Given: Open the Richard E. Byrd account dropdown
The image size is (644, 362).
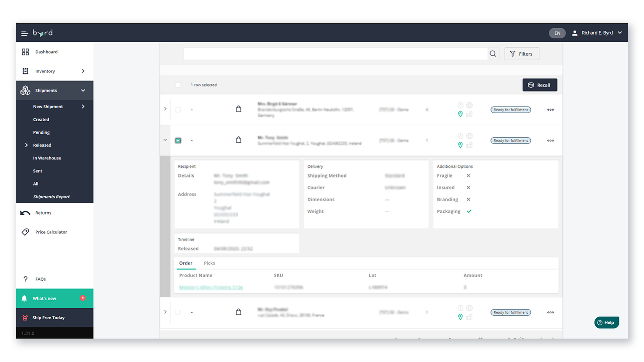Looking at the screenshot, I should click(598, 33).
